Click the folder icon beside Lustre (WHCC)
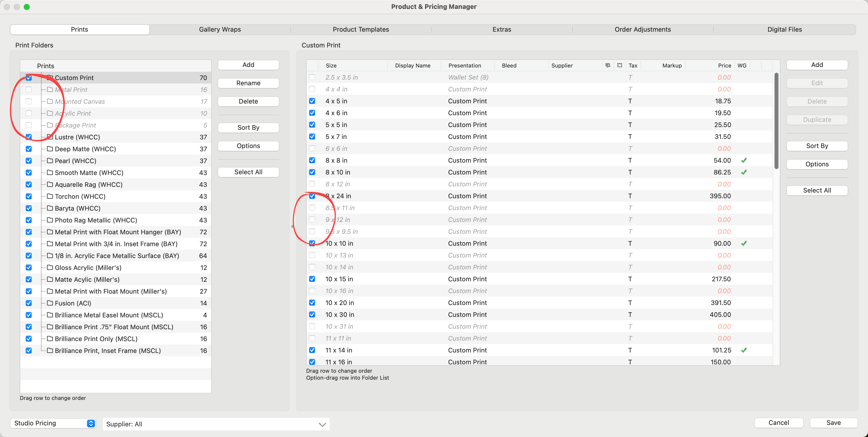 [x=50, y=137]
